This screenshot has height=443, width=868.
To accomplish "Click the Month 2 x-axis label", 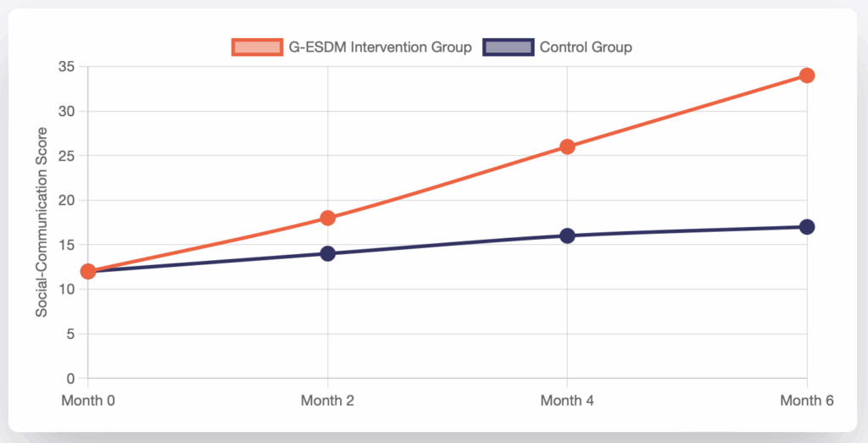I will tap(327, 401).
